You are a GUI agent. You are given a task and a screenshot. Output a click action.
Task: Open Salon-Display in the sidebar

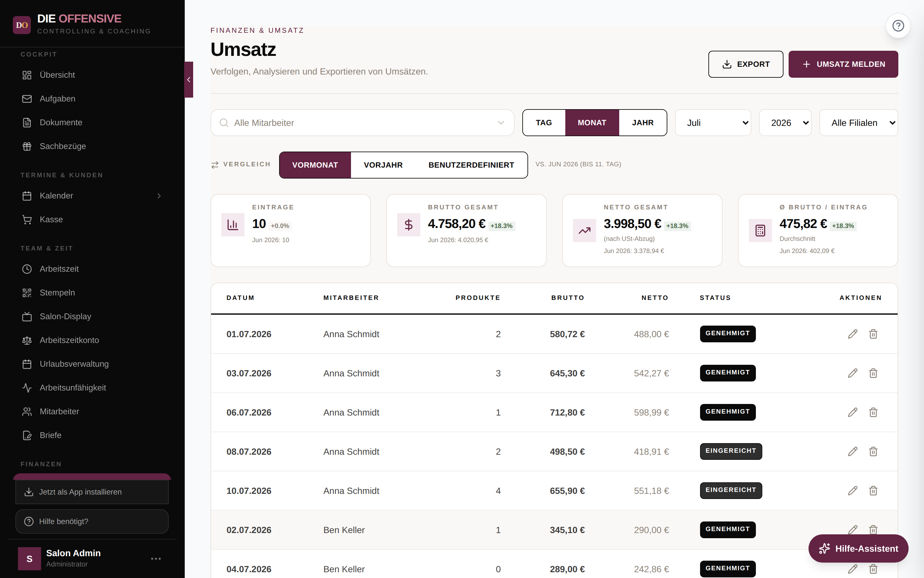pos(92,316)
